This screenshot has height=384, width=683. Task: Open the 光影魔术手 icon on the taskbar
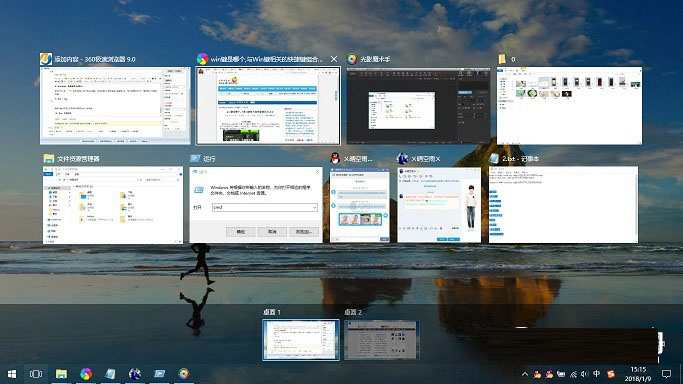tap(184, 374)
